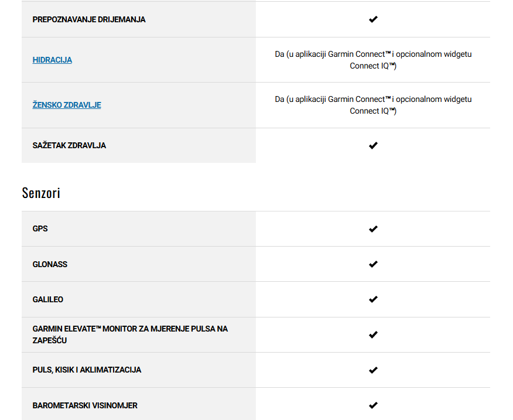The height and width of the screenshot is (420, 513).
Task: Click checkmark for Barometarski visinomjer
Action: tap(373, 405)
